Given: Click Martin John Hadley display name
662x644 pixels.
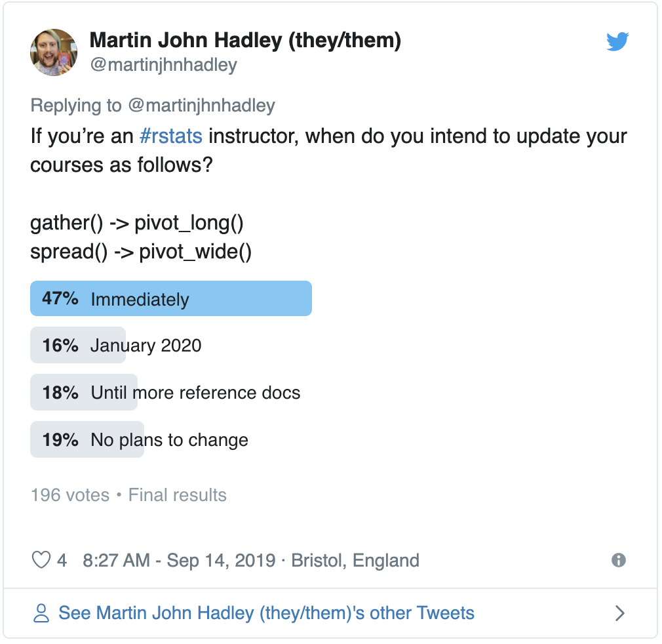Looking at the screenshot, I should pos(245,41).
